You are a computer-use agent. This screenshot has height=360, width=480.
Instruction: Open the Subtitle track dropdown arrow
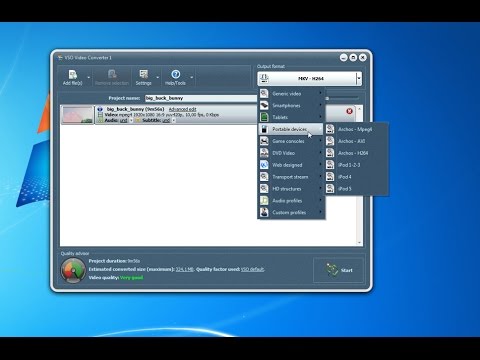pos(174,120)
